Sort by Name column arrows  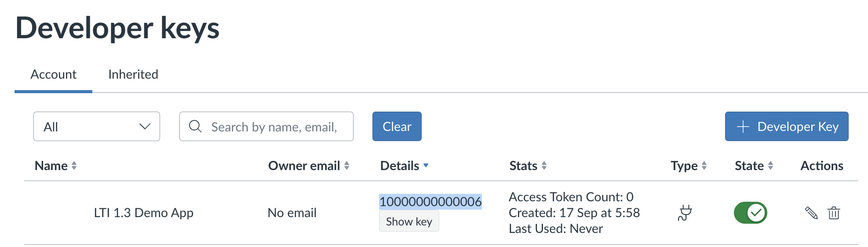coord(74,166)
